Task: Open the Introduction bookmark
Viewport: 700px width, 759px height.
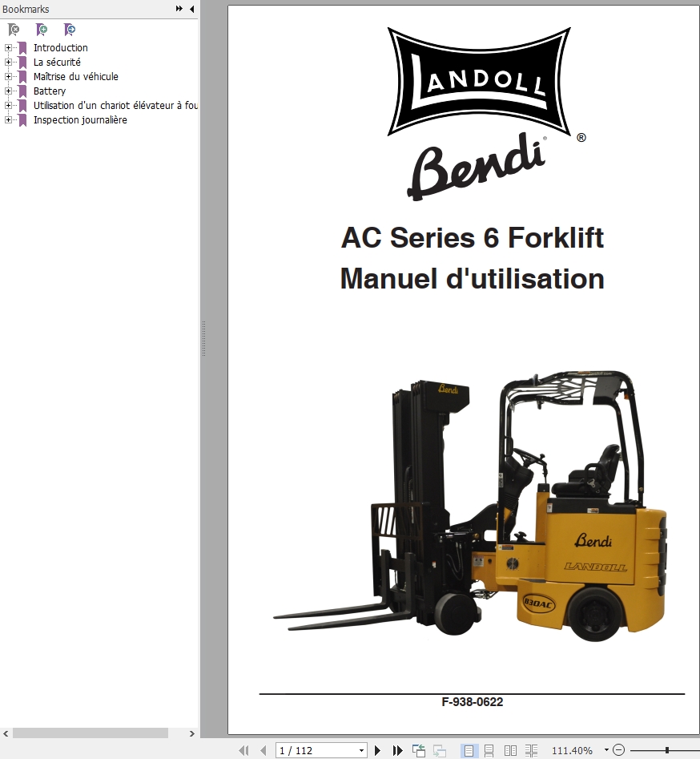Action: click(61, 47)
